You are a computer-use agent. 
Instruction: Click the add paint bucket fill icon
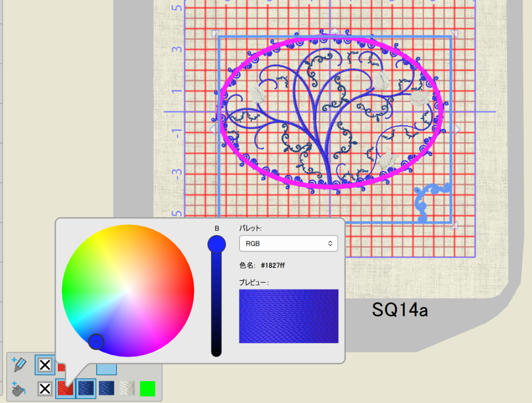19,388
